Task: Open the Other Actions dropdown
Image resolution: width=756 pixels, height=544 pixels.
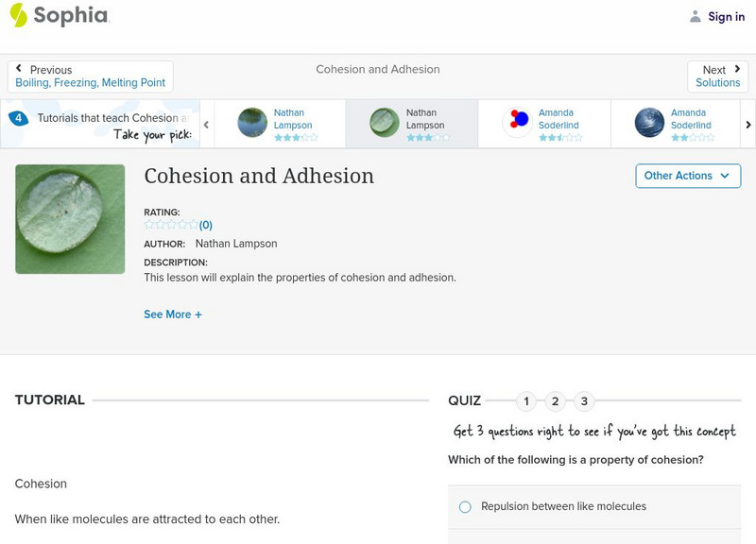Action: pos(687,176)
